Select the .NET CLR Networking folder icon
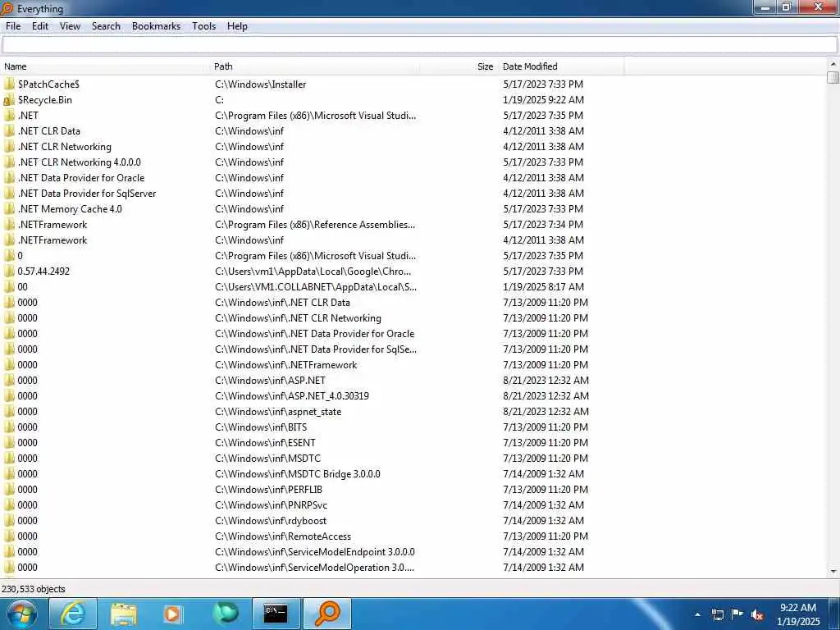Image resolution: width=840 pixels, height=630 pixels. click(x=9, y=146)
